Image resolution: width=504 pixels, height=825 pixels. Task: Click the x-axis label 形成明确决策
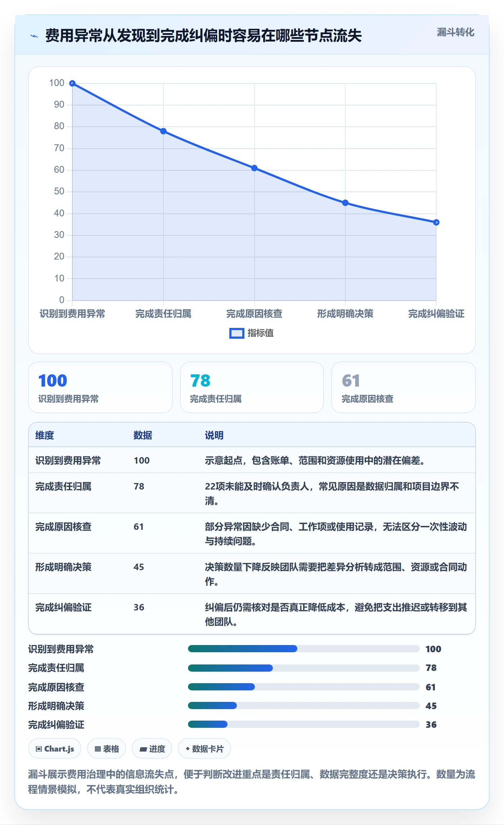[x=345, y=314]
